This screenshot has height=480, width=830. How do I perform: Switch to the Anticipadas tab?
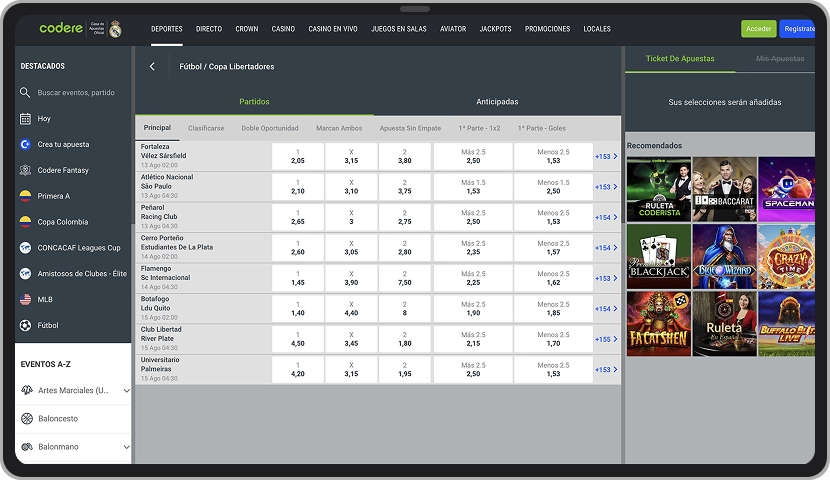(x=497, y=102)
